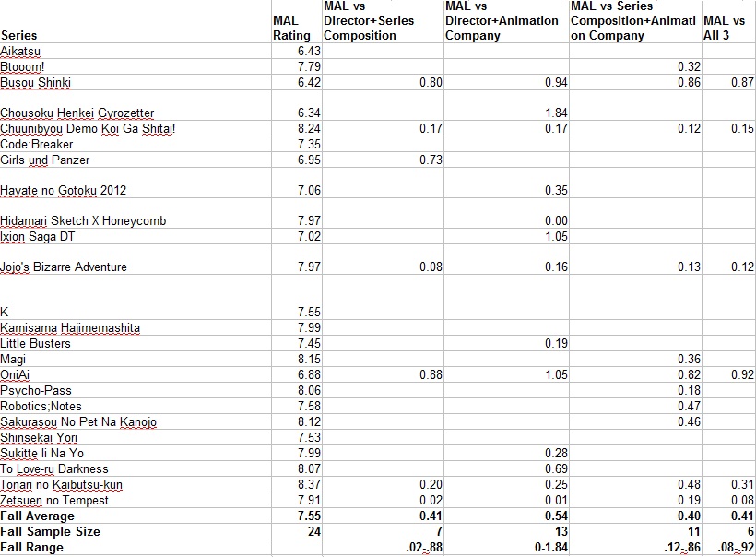Click the 'Little Busters' cell
Screen dimensions: 756x557
pos(136,343)
